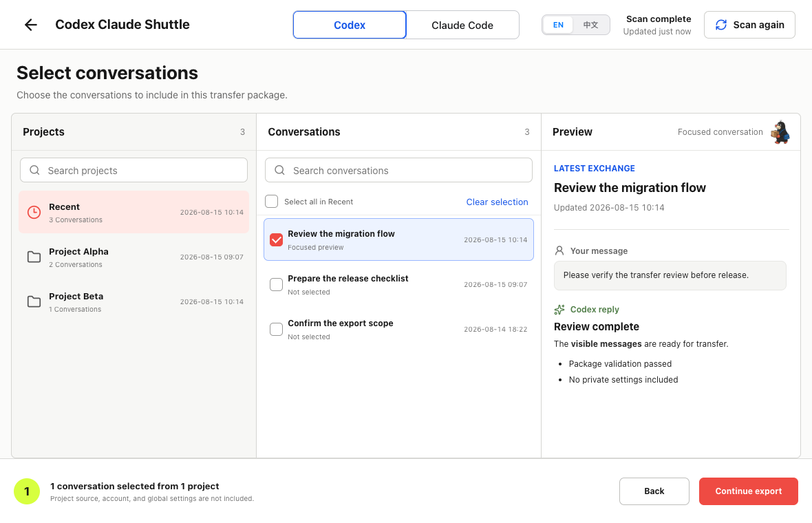The image size is (812, 523).
Task: Click Focused conversation label
Action: tap(720, 132)
